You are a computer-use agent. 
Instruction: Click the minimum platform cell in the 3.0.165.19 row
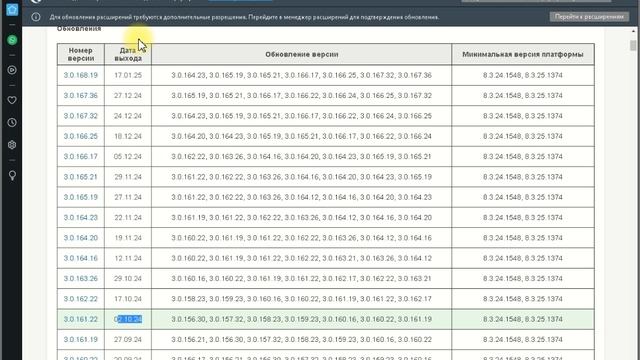(x=523, y=197)
